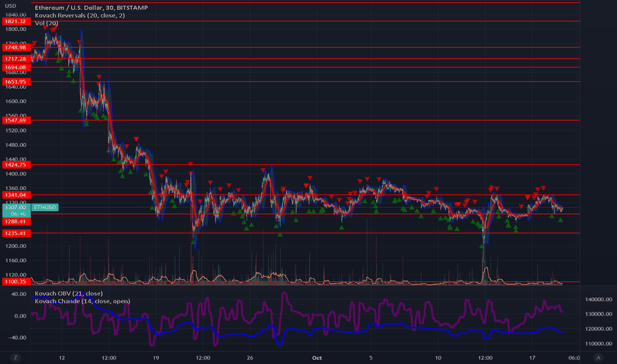This screenshot has height=364, width=617.
Task: Select the Kovach Chande (14, close, open) legend
Action: [x=82, y=301]
